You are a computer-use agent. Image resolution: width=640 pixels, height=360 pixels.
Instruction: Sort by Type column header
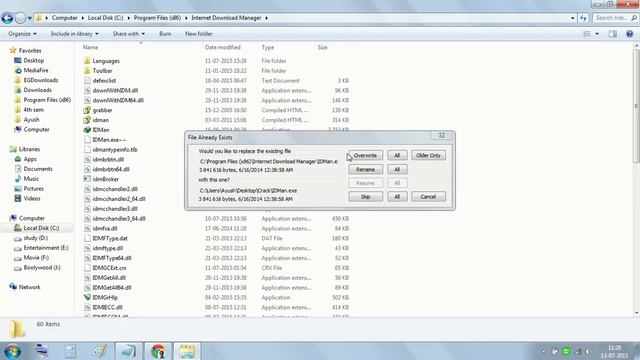point(268,47)
